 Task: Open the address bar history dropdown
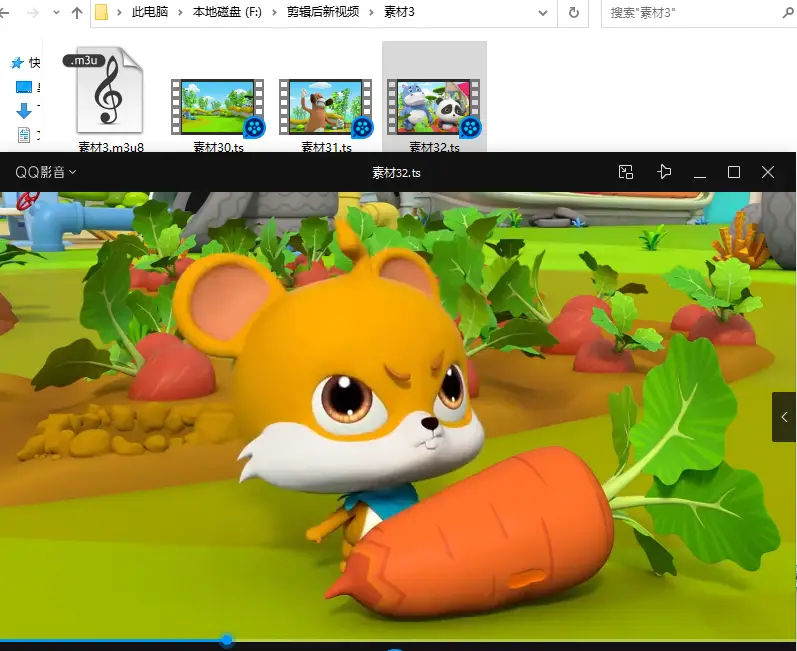543,13
